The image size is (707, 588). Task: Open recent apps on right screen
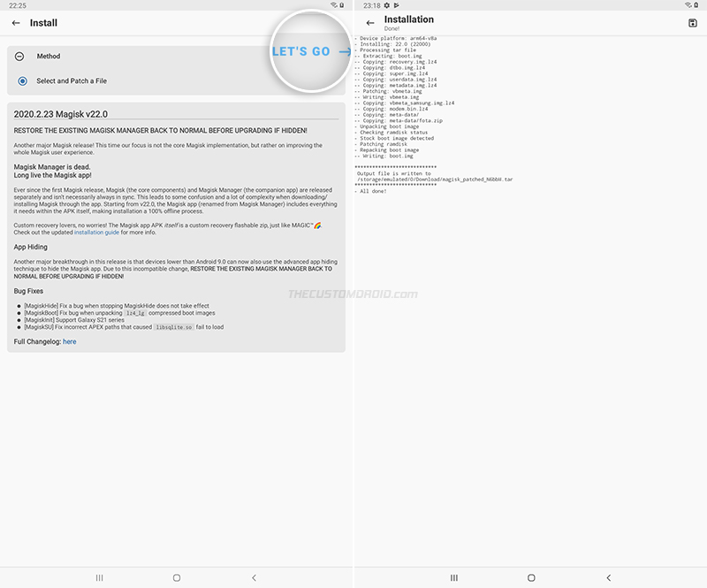pos(454,577)
